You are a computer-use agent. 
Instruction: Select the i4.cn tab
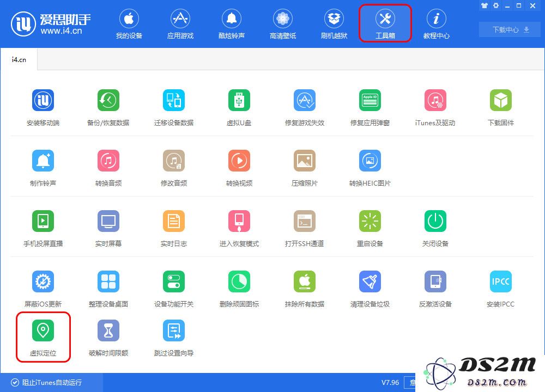coord(19,60)
